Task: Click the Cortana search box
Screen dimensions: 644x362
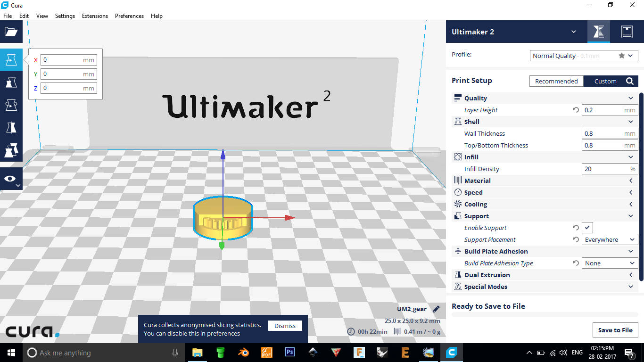Action: 103,353
